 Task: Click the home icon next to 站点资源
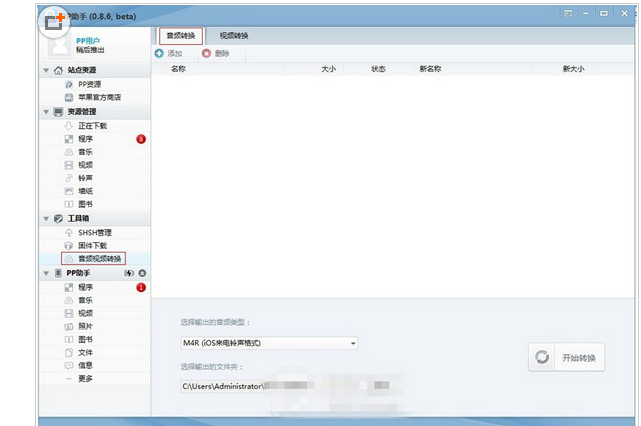pos(58,70)
